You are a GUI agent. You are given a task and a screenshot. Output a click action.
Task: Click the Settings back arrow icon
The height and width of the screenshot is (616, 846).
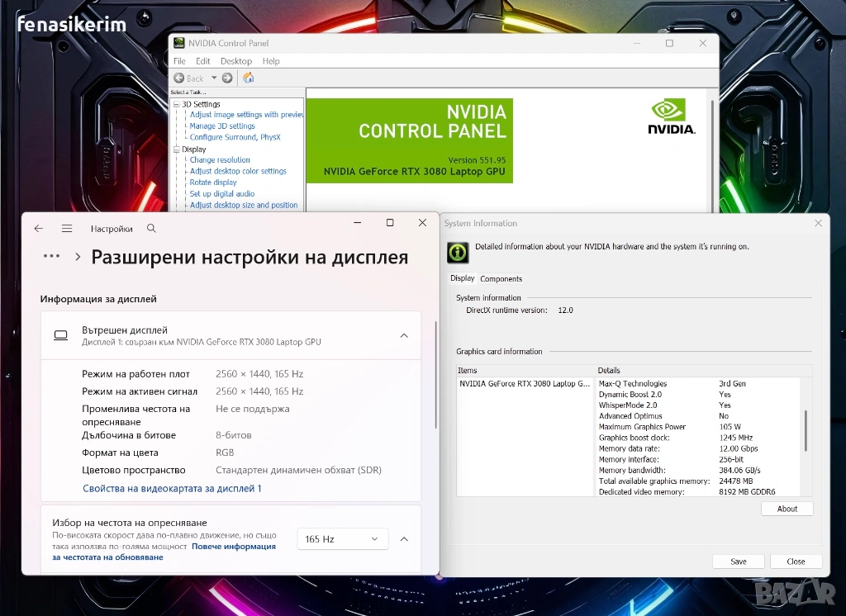[x=38, y=229]
